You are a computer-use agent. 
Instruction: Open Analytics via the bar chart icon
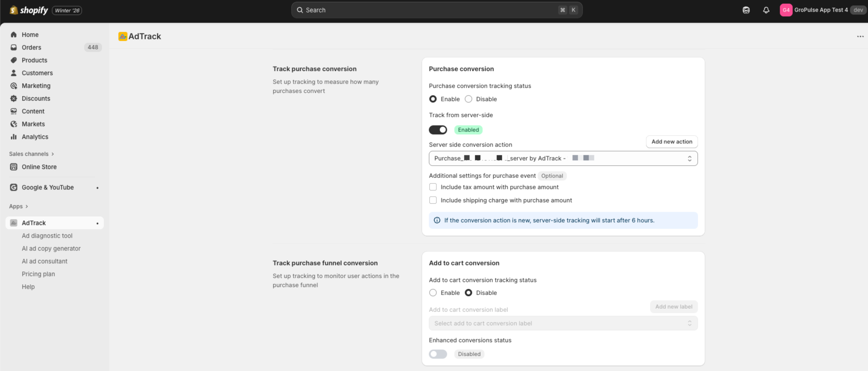point(14,137)
